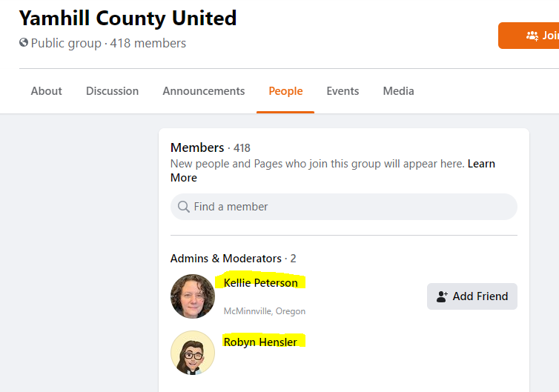Image resolution: width=559 pixels, height=392 pixels.
Task: Click the orange Join group button
Action: click(529, 36)
